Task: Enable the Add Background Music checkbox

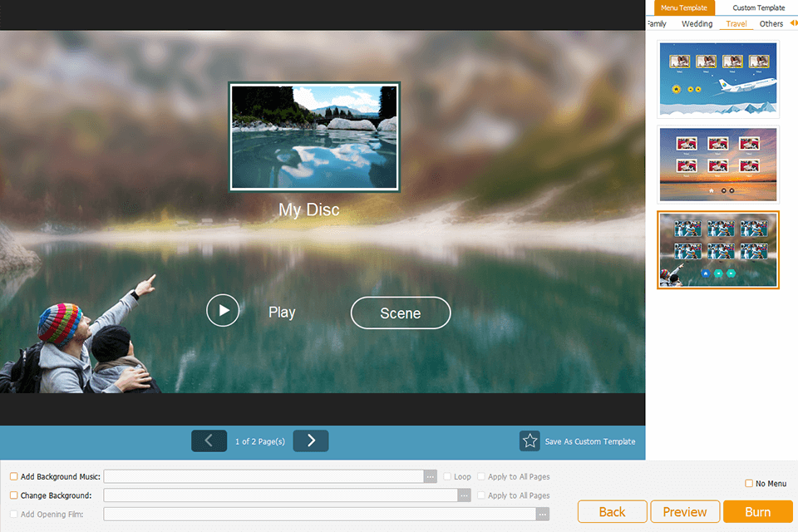Action: [13, 476]
